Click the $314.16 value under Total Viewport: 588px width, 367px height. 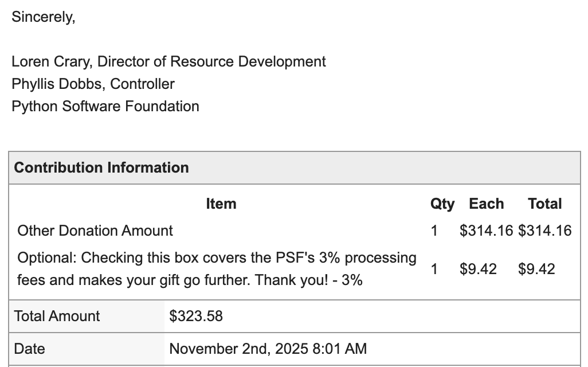[544, 231]
